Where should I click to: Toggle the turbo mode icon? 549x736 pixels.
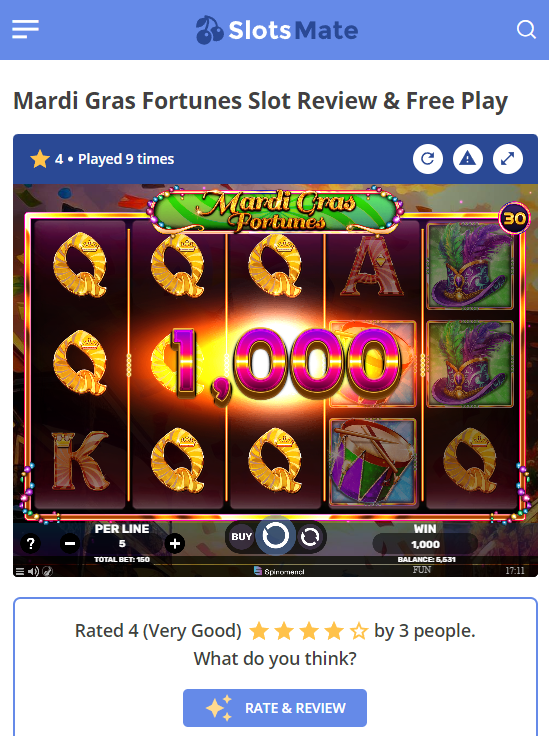coord(47,571)
